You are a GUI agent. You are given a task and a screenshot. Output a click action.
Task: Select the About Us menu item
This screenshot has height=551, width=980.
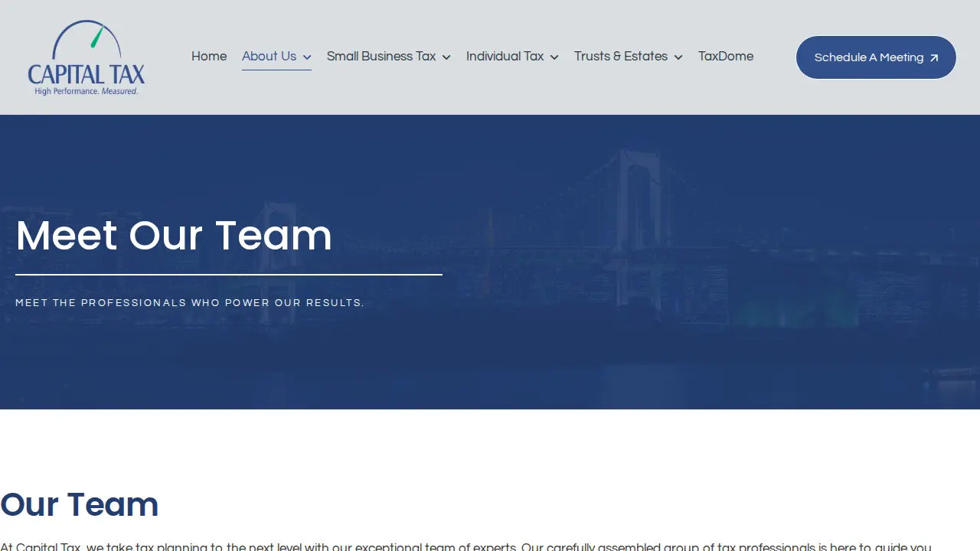[269, 57]
